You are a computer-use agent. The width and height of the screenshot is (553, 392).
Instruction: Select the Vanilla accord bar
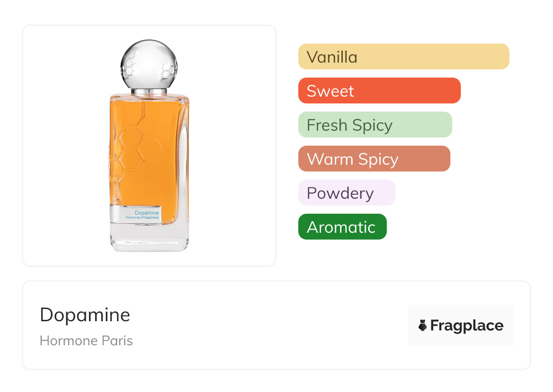(x=403, y=57)
